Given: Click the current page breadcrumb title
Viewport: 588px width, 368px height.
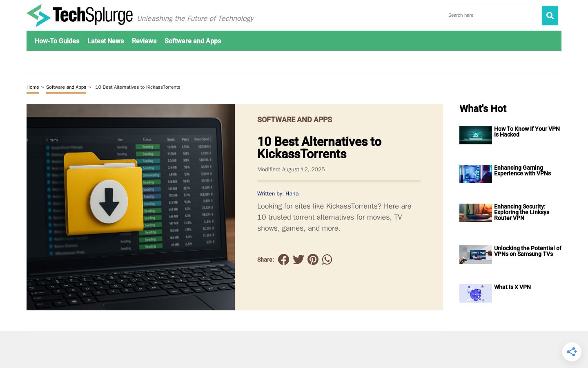Looking at the screenshot, I should tap(138, 87).
